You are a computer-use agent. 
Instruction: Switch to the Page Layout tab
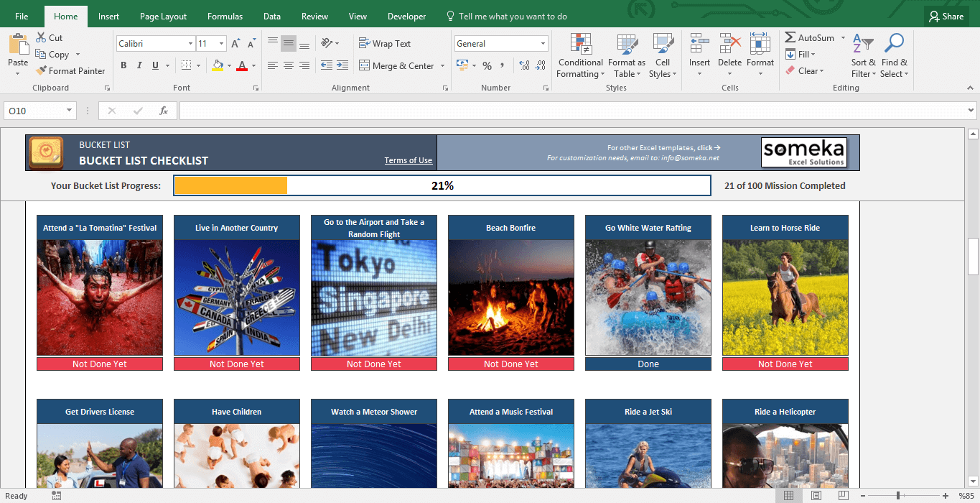(163, 16)
